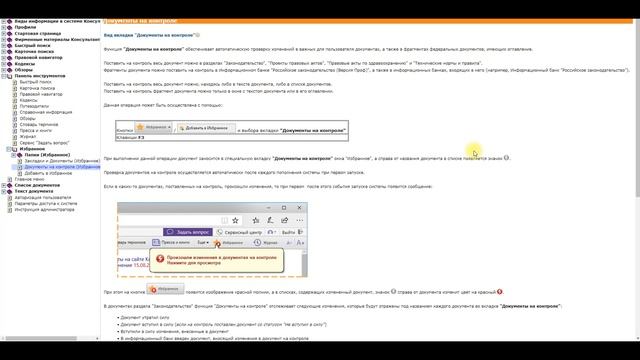This screenshot has height=360, width=640.
Task: Click open-book icon beside Панель инструментов
Action: [10, 76]
